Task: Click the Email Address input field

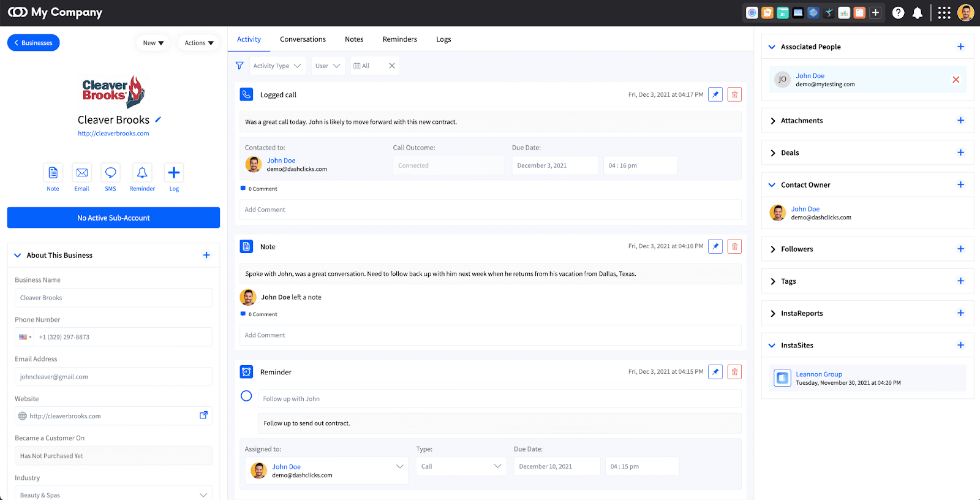Action: click(113, 377)
